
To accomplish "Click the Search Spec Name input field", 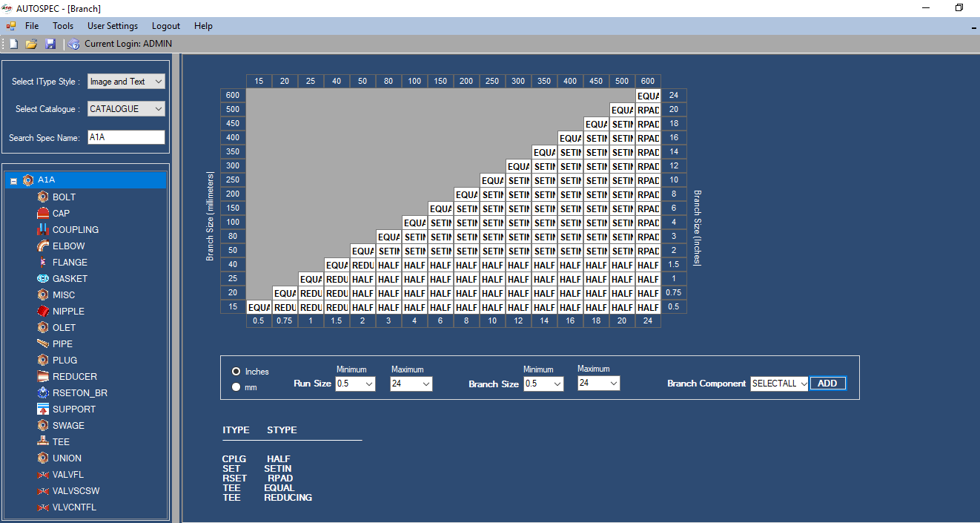I will tap(126, 137).
